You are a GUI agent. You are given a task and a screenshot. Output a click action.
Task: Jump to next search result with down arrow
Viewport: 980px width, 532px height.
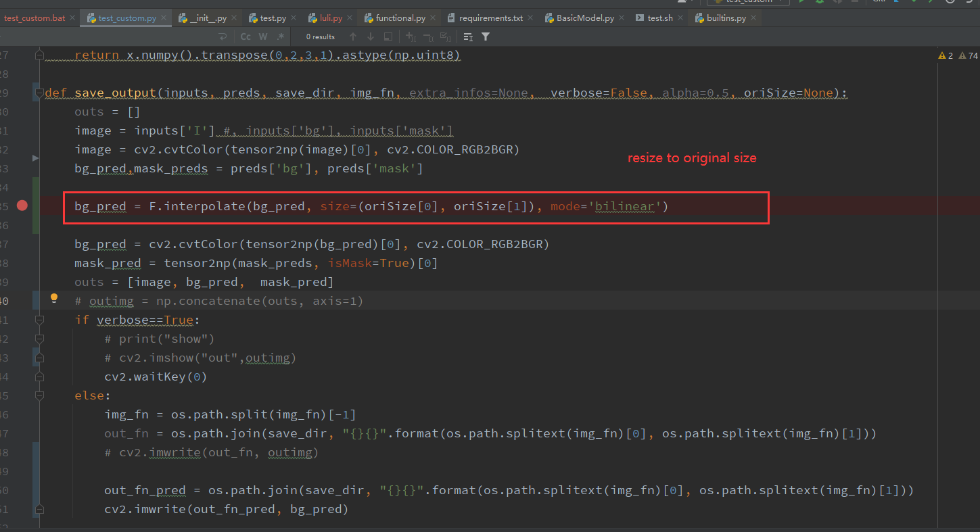click(x=369, y=37)
